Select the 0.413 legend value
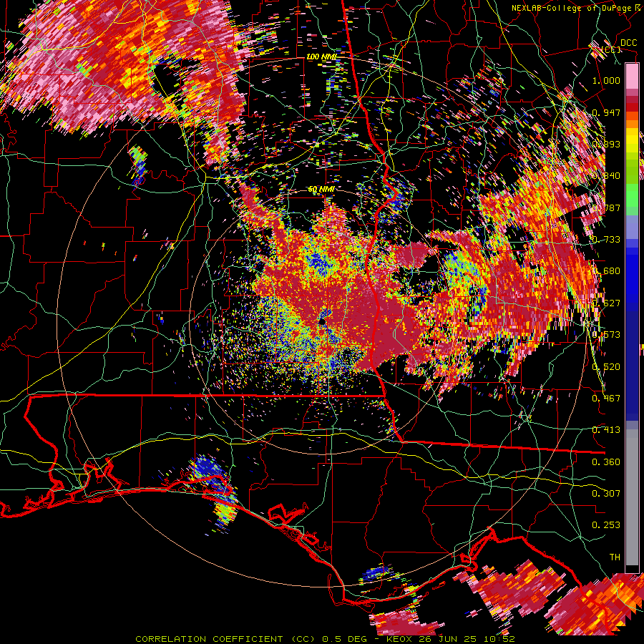Image resolution: width=644 pixels, height=644 pixels. [606, 429]
